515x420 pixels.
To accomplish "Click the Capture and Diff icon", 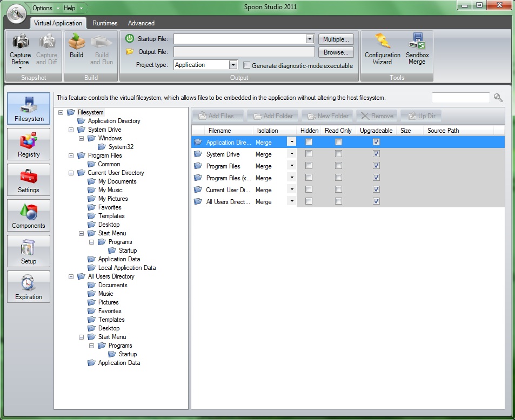I will [x=47, y=42].
